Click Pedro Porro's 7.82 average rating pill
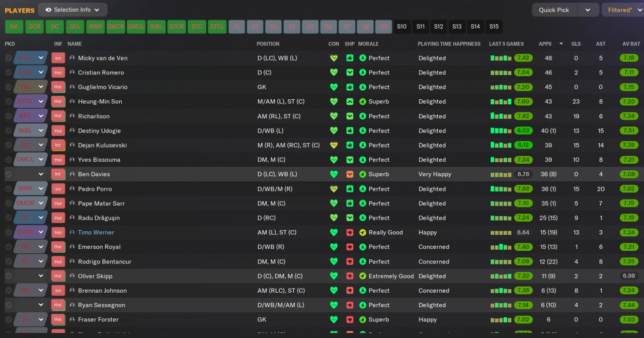Screen dimensions: 644x338 (629, 189)
